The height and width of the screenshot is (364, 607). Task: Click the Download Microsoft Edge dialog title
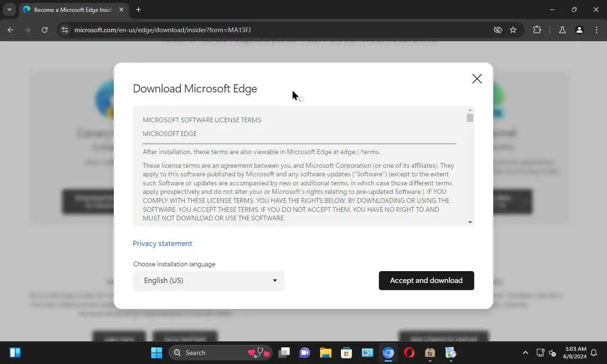(x=195, y=89)
